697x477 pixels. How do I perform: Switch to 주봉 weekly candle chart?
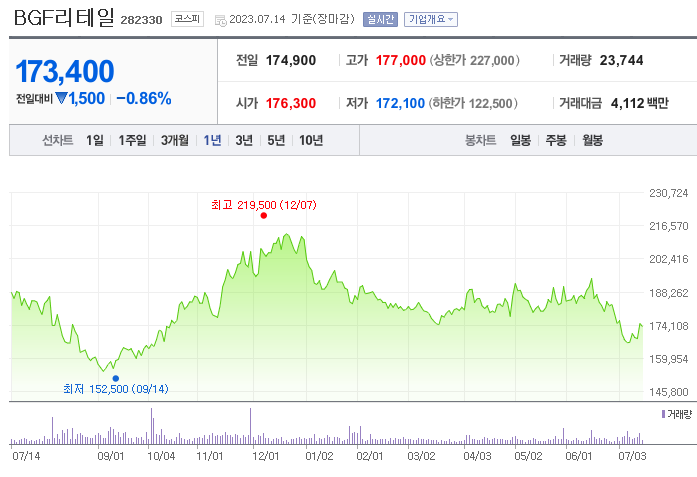point(556,140)
